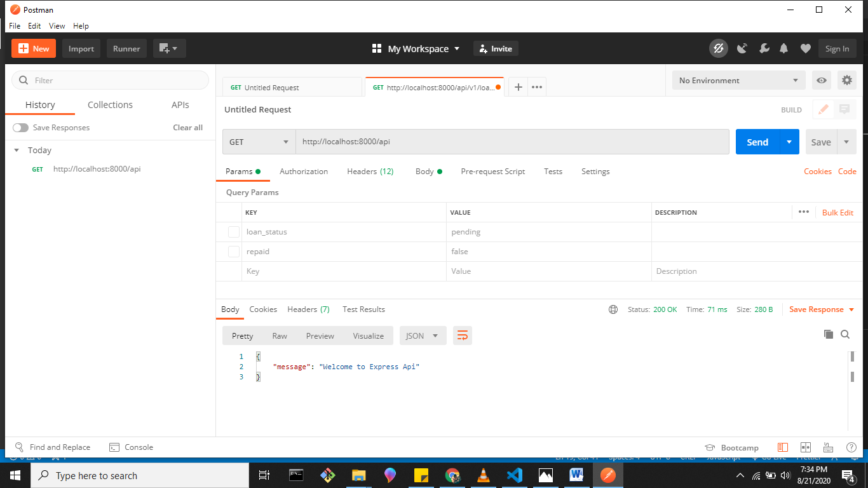Viewport: 868px width, 488px height.
Task: Open tab options three-dot menu
Action: tap(537, 87)
